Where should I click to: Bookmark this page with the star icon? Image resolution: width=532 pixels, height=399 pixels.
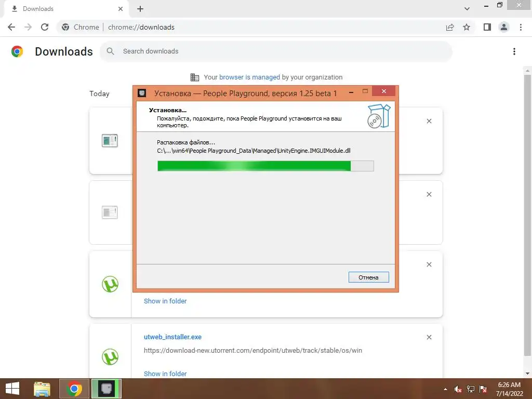467,27
